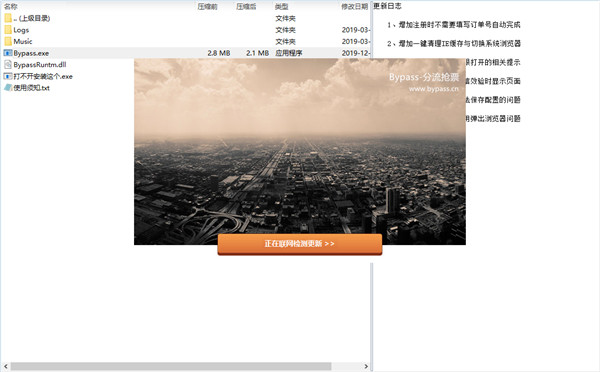Screen dimensions: 600x372
Task: Sort files by 修改日期 column header
Action: click(x=354, y=6)
